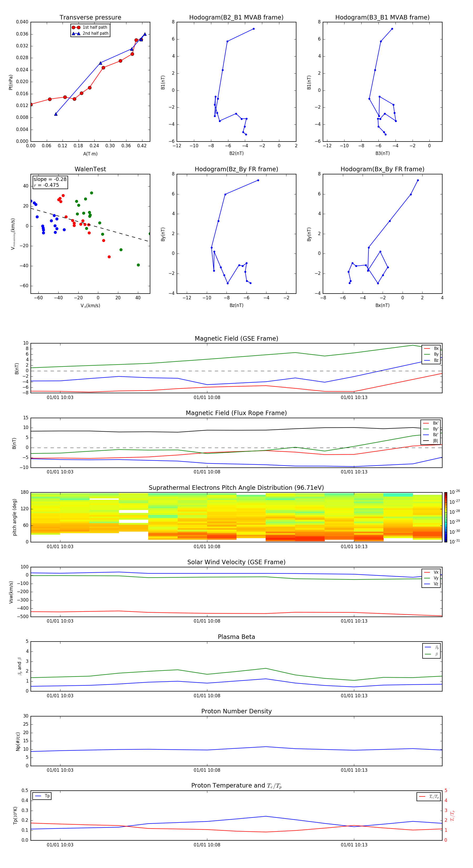473x868 pixels.
Task: Click the 'A(T·m)' x-axis label
Action: point(90,154)
